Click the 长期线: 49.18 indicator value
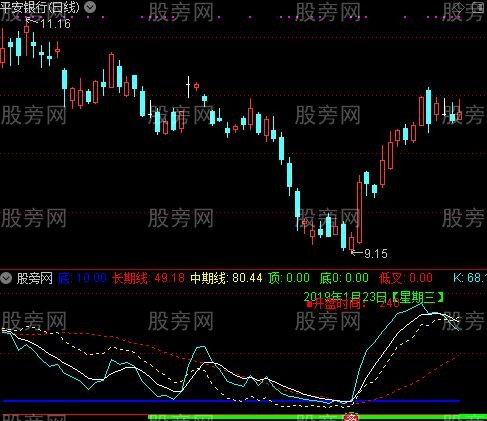The image size is (487, 421). click(148, 278)
